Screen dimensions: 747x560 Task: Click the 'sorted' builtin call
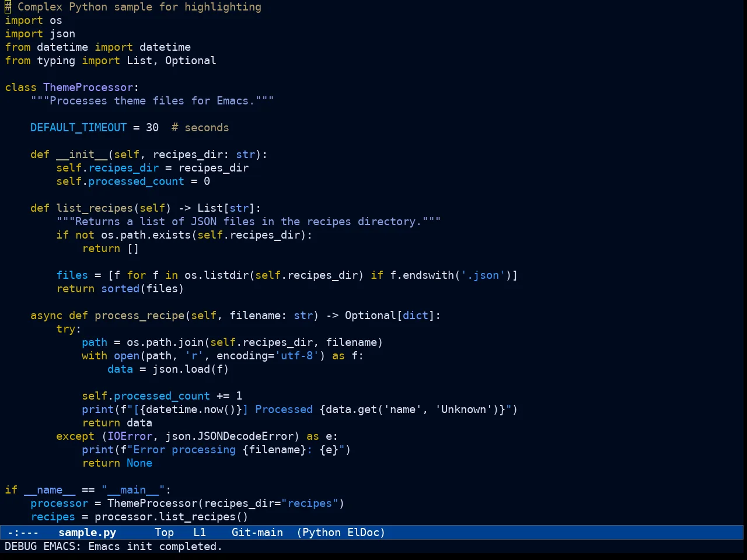[120, 289]
